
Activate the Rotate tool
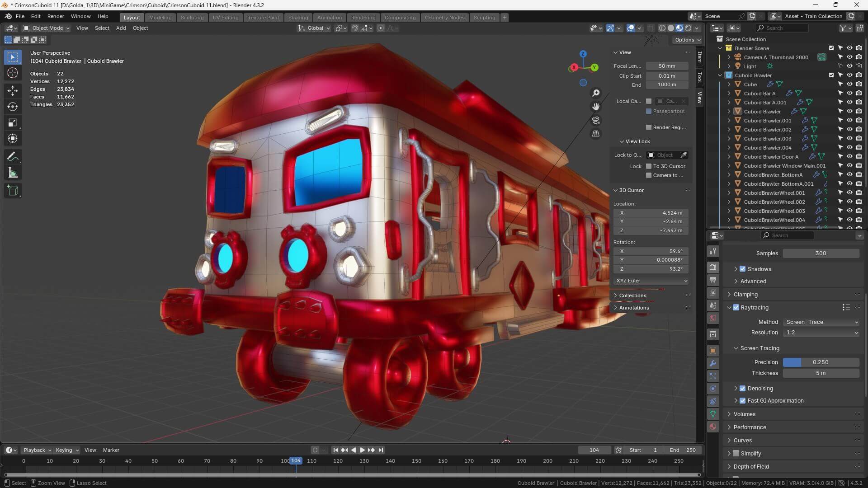(x=12, y=107)
